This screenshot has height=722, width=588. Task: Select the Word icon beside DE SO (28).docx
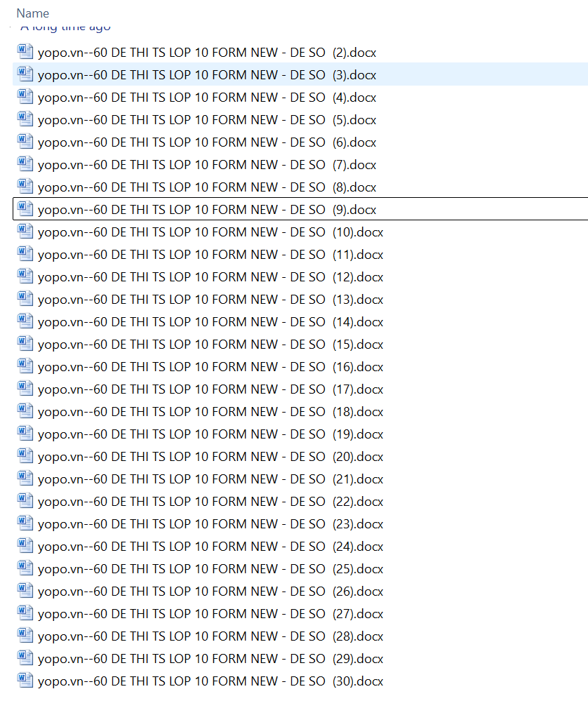pyautogui.click(x=25, y=636)
